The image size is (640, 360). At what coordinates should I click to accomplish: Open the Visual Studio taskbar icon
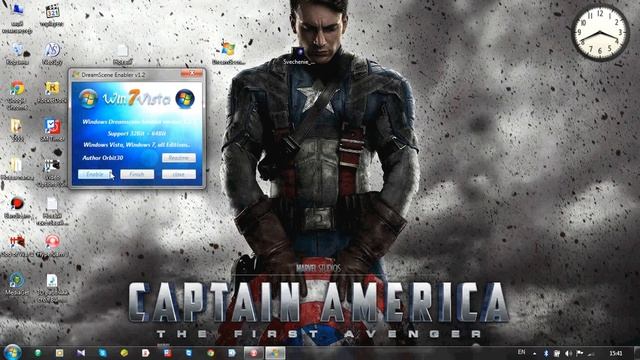81,353
